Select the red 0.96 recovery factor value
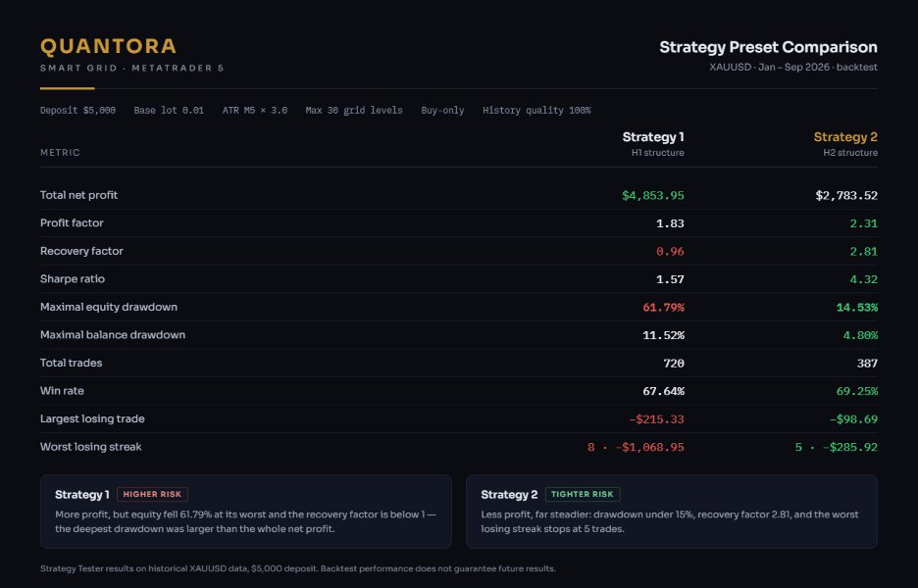This screenshot has height=588, width=918. (670, 252)
